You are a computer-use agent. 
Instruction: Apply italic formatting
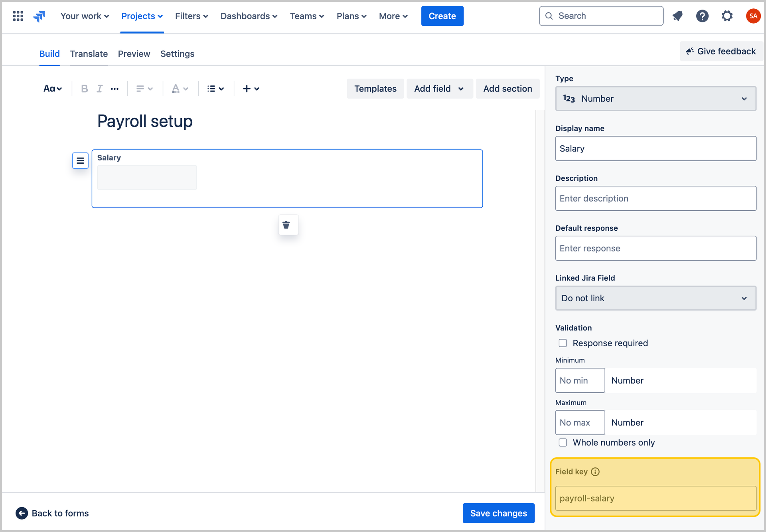[x=100, y=89]
